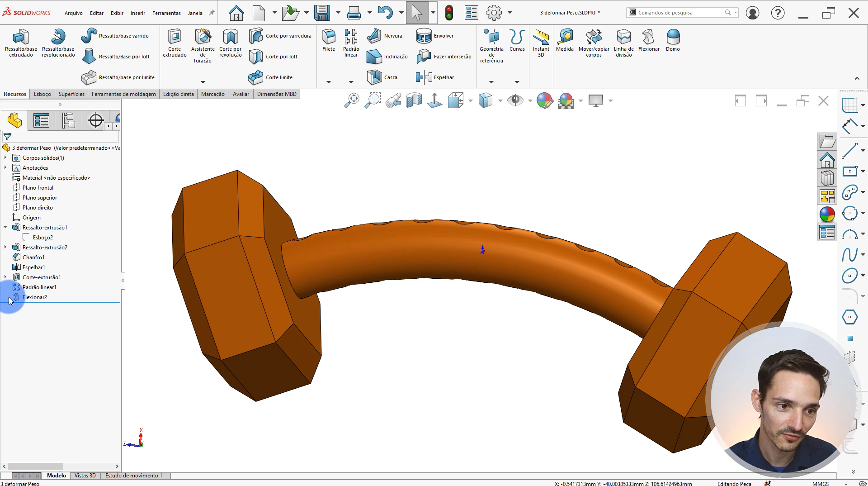
Task: Open appearances tab in task pane
Action: tap(827, 214)
